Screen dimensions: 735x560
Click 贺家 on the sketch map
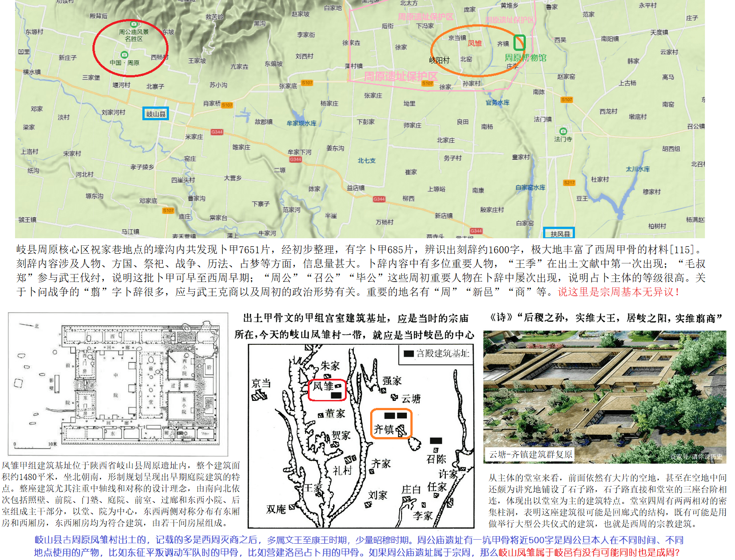point(341,435)
